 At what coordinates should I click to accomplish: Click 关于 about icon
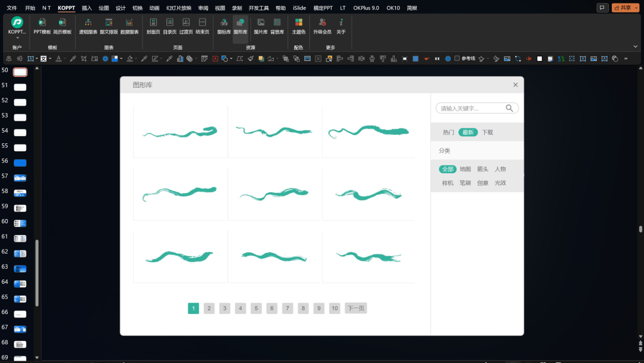tap(341, 26)
